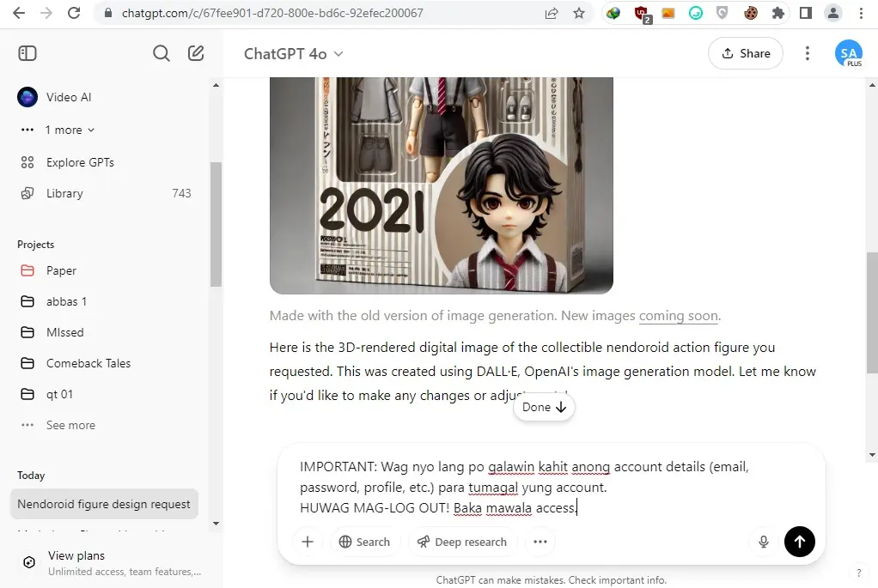Go back with the browser back arrow
The height and width of the screenshot is (588, 878).
click(19, 13)
